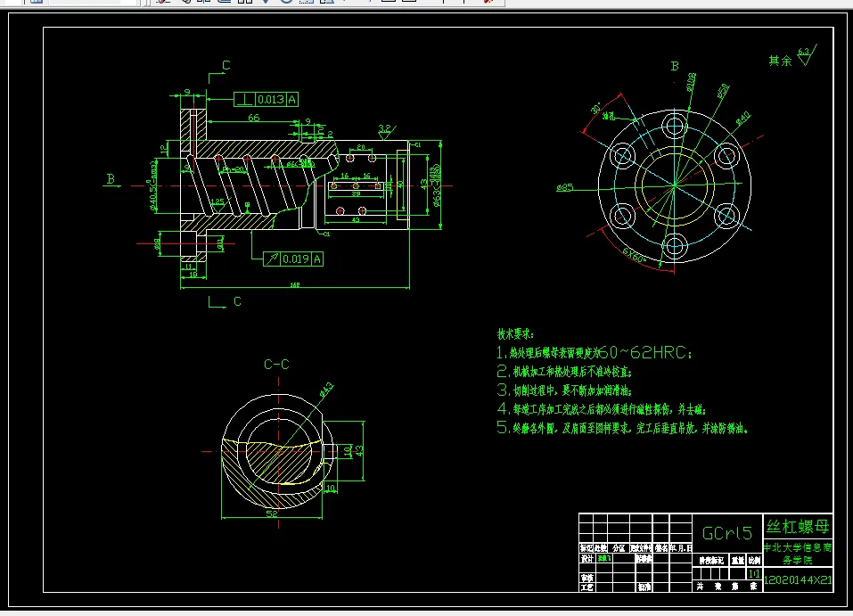The width and height of the screenshot is (853, 616).
Task: Click technical requirement line 4
Action: [x=601, y=409]
